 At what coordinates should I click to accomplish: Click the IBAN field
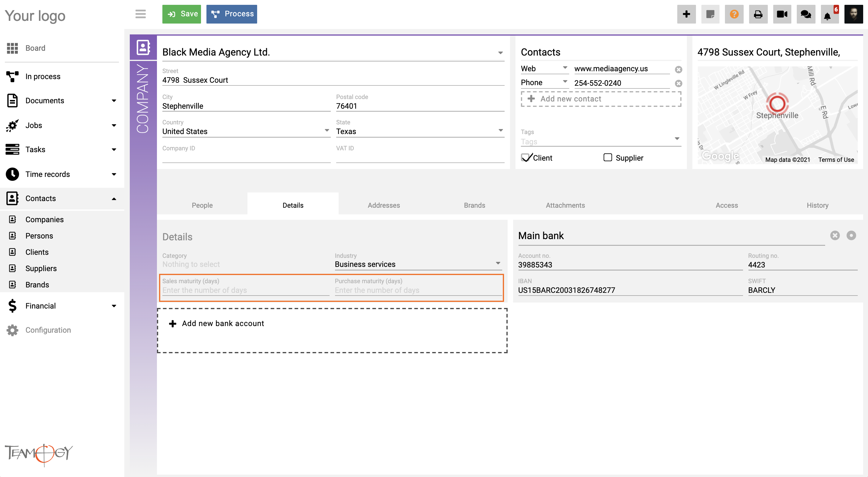coord(630,290)
